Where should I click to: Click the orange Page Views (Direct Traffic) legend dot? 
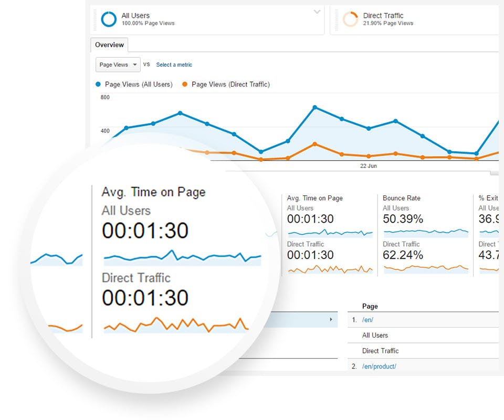pyautogui.click(x=184, y=84)
